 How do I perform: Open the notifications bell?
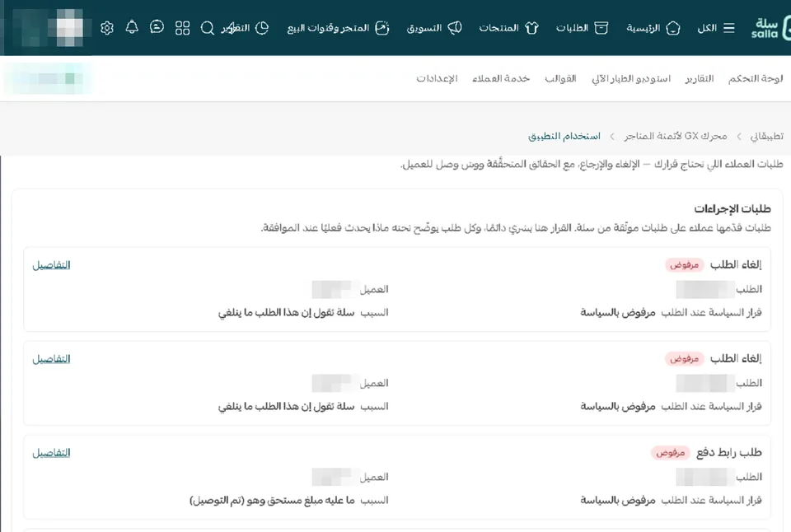click(132, 27)
